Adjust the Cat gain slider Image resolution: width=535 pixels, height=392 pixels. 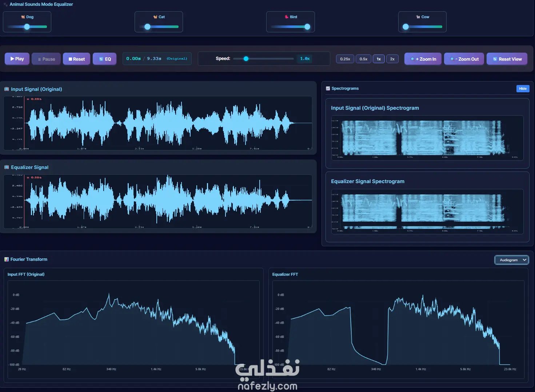pos(159,27)
